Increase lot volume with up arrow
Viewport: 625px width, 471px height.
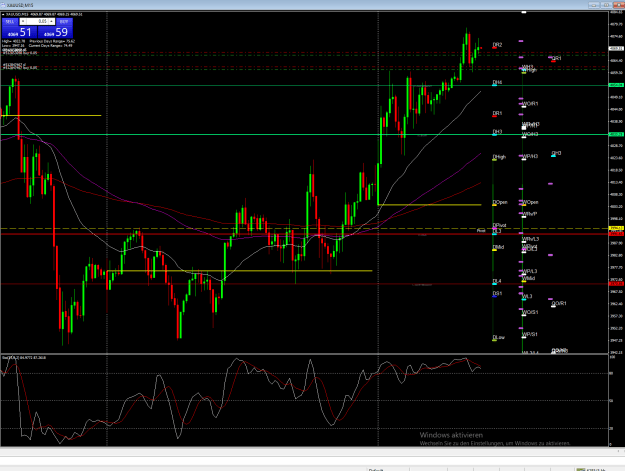52,22
